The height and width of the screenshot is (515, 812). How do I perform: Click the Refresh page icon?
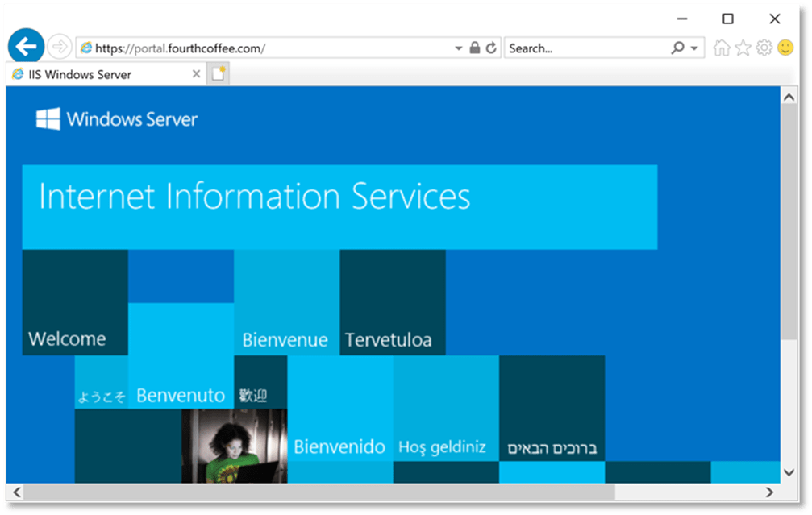(491, 48)
